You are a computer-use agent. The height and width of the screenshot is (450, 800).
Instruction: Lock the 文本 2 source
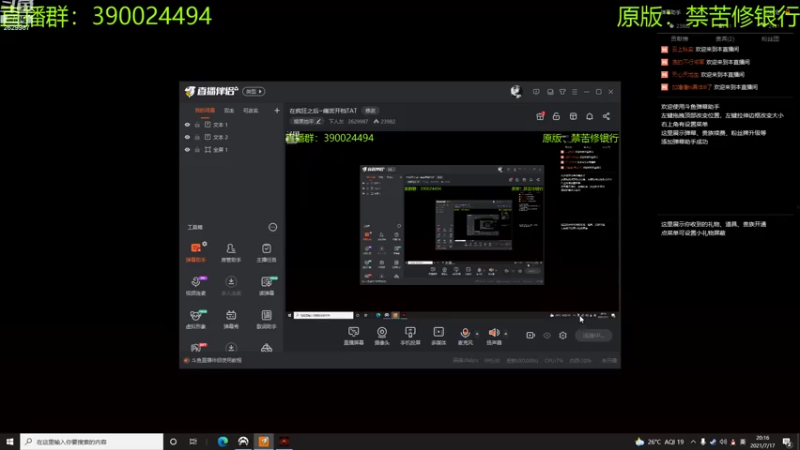tap(197, 137)
